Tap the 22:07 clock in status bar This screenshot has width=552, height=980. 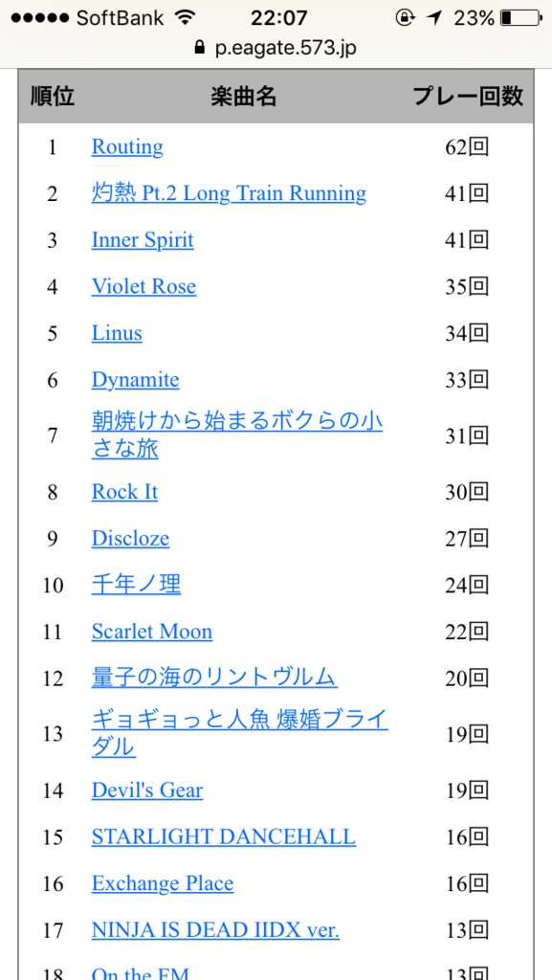279,17
